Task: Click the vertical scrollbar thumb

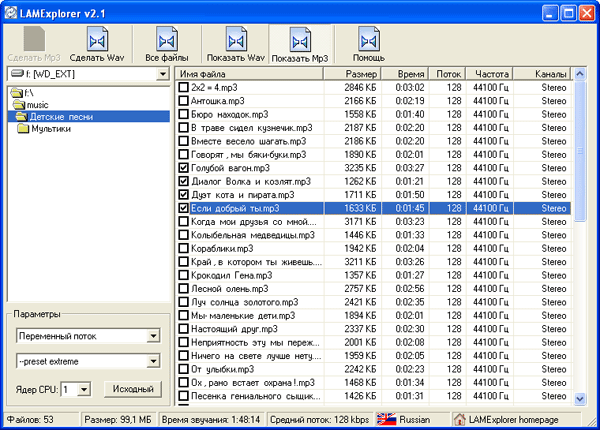Action: pos(580,151)
